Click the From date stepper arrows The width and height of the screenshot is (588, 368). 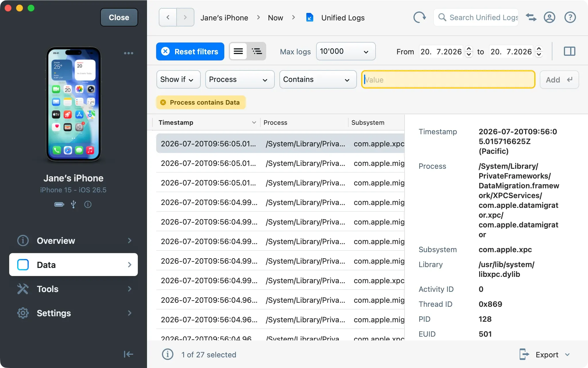pos(469,52)
